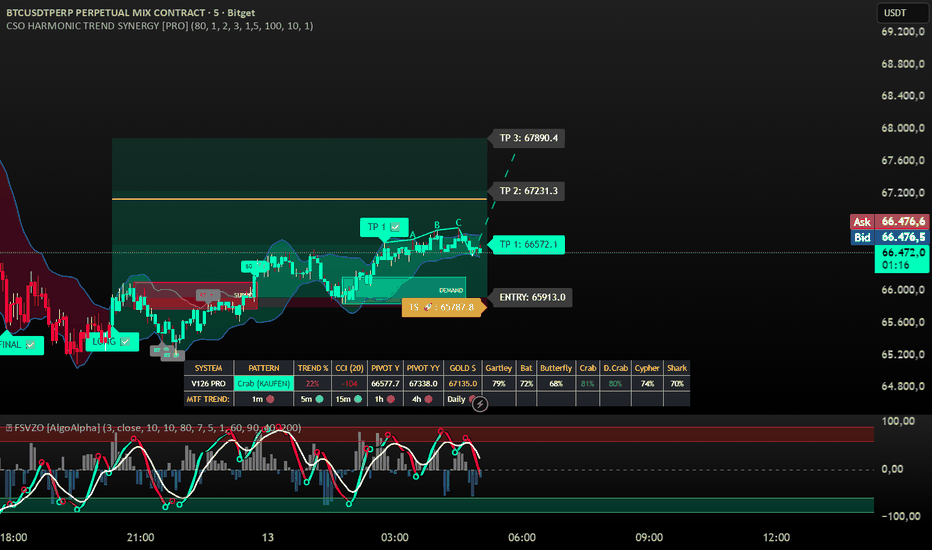
Task: Click the 13 date axis label
Action: [x=268, y=538]
